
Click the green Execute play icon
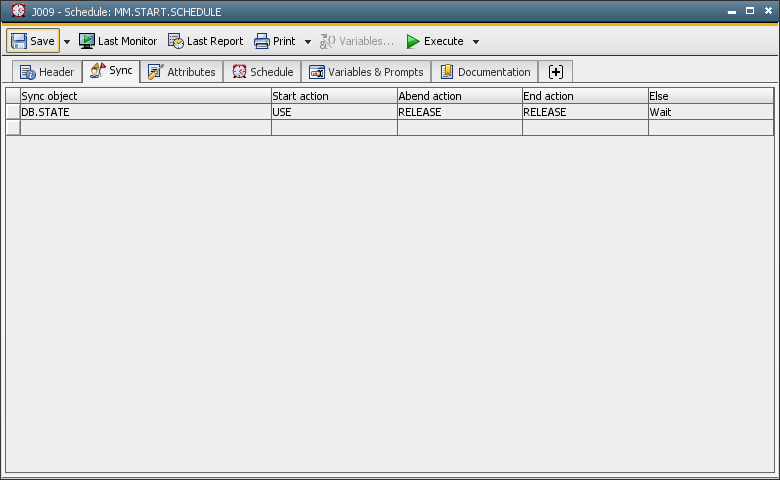(x=413, y=41)
